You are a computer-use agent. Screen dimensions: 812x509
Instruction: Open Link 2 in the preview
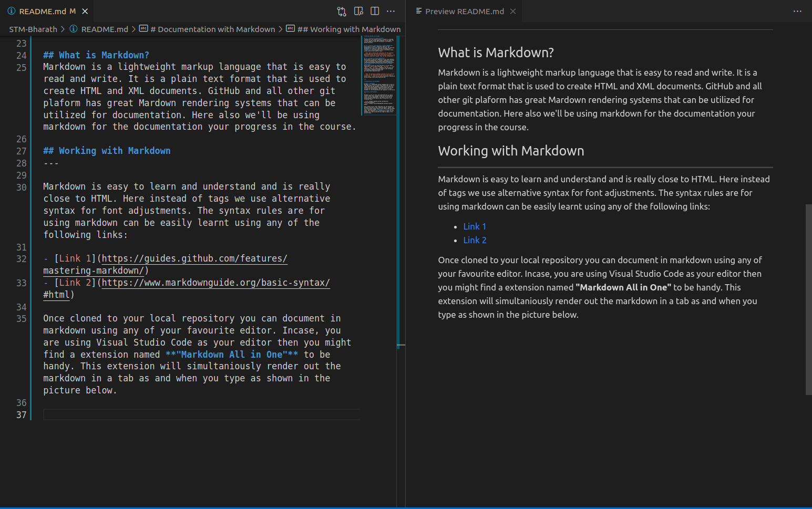coord(475,240)
